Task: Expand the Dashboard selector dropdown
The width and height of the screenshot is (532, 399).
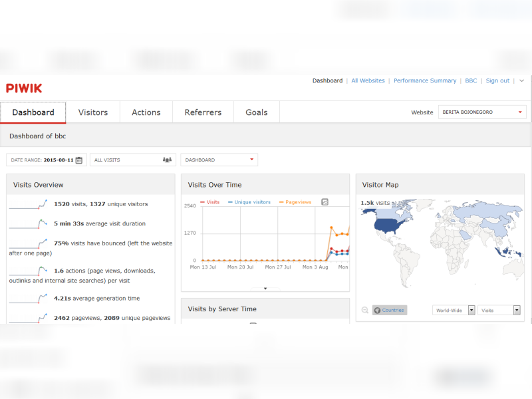Action: click(x=219, y=160)
